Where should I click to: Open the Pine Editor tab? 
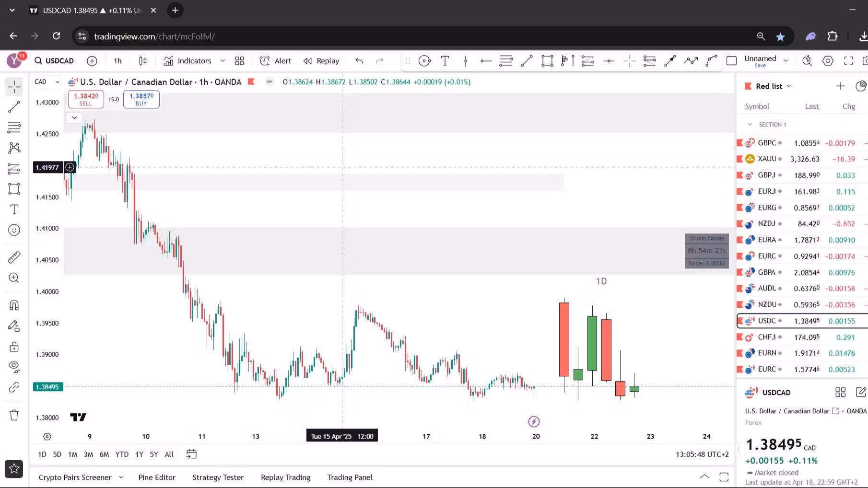157,477
